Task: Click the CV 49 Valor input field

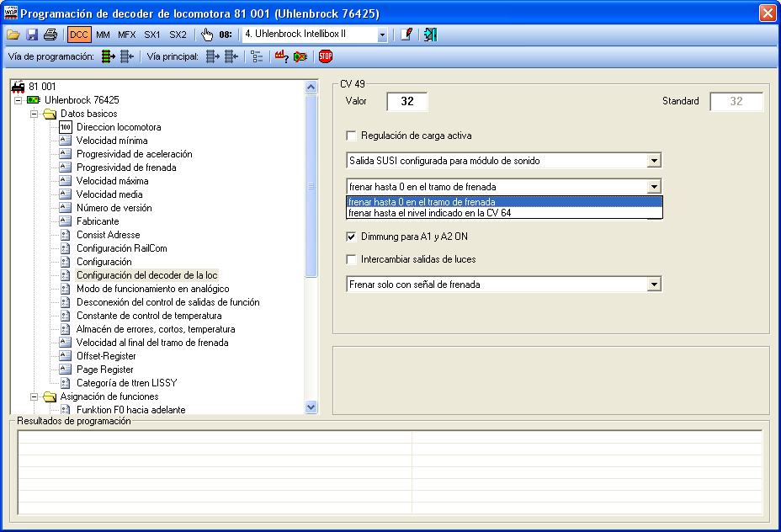Action: 407,101
